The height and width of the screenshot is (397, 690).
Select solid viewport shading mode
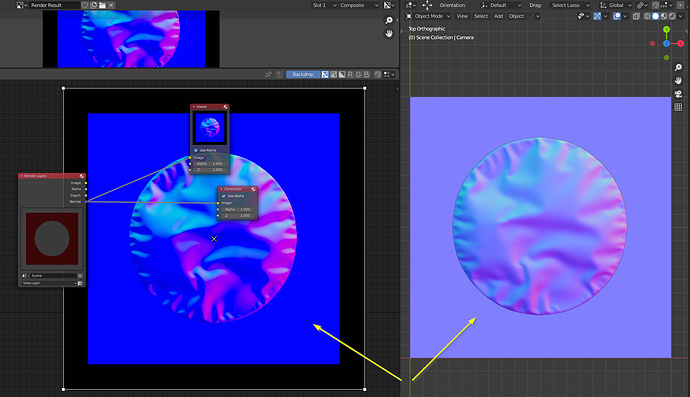[x=655, y=16]
